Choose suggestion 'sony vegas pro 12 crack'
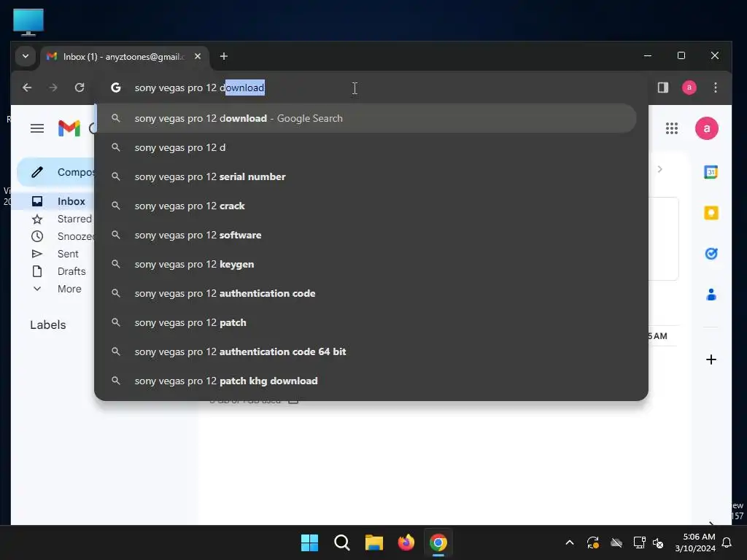Image resolution: width=747 pixels, height=560 pixels. 366,206
